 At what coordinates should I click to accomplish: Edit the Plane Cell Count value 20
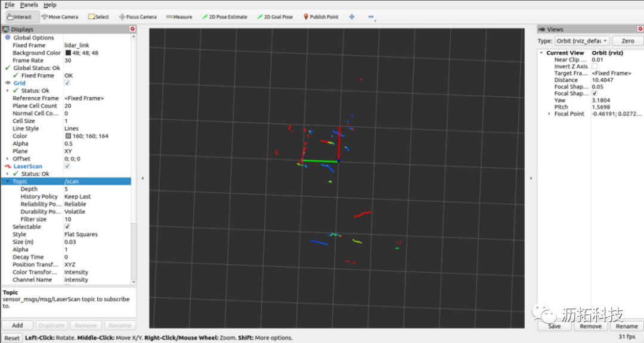pyautogui.click(x=68, y=106)
